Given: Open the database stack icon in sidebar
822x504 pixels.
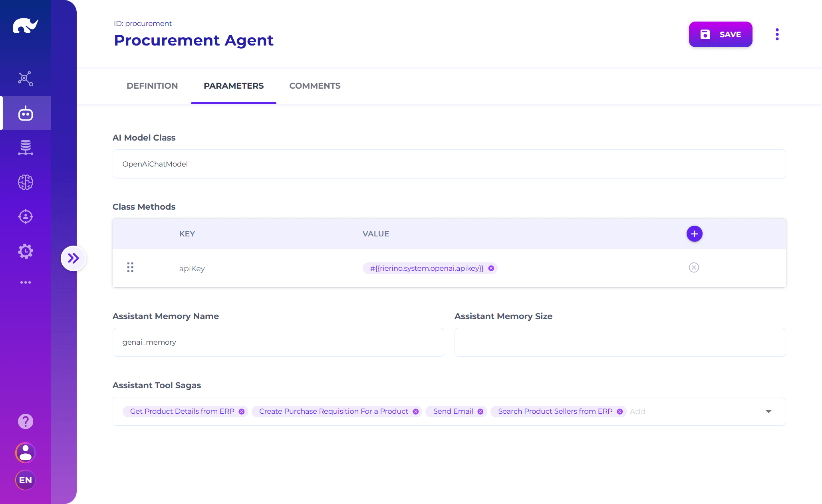Looking at the screenshot, I should (26, 148).
